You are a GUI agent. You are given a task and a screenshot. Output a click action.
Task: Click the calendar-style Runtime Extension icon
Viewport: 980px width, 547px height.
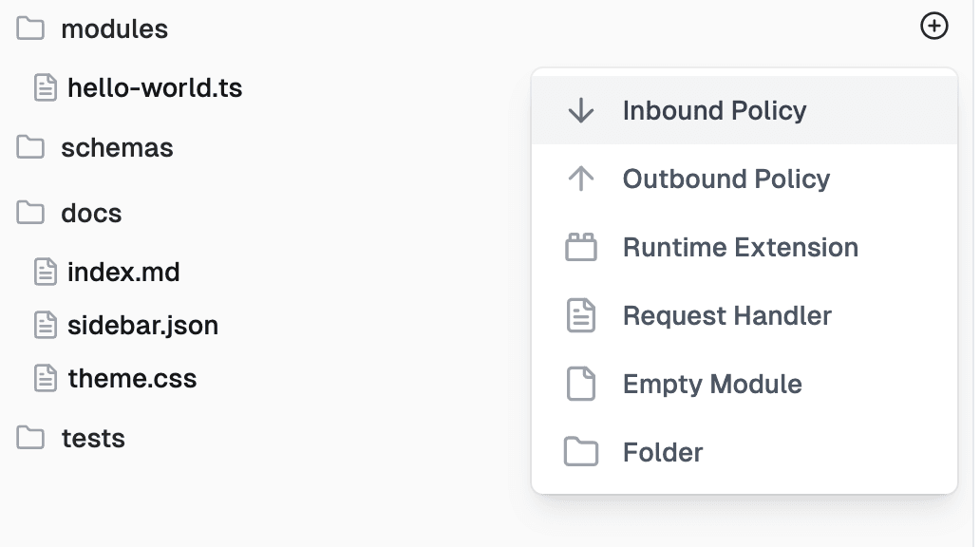pos(579,247)
